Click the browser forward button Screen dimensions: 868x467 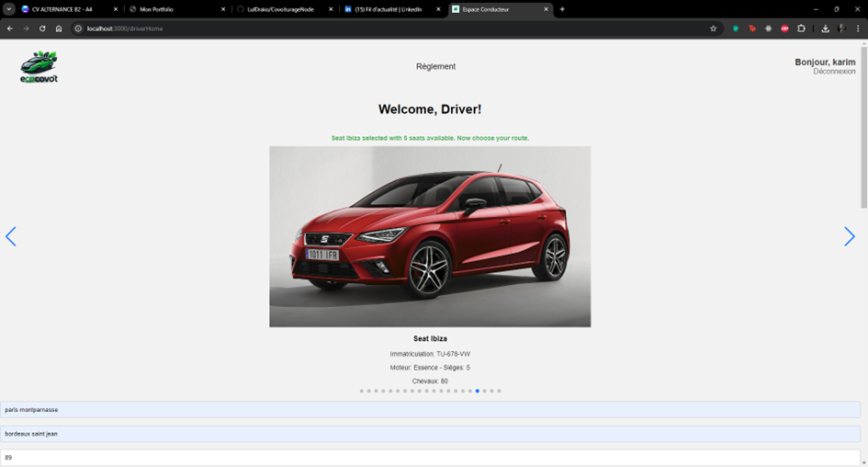tap(26, 28)
